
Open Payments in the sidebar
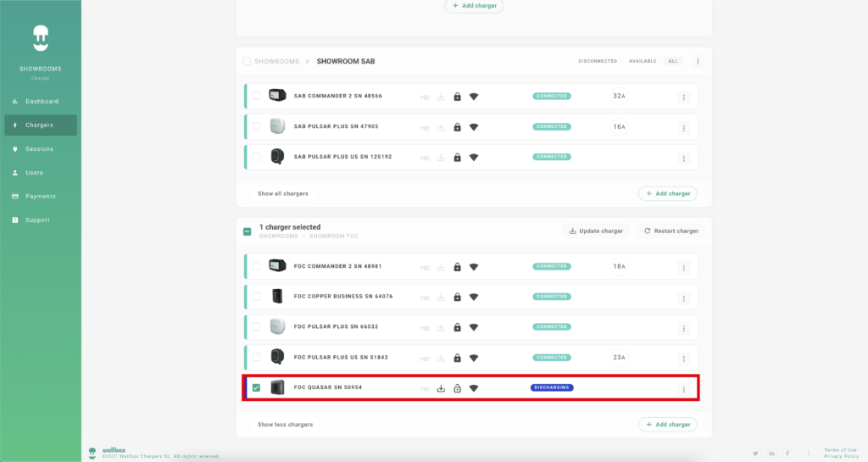tap(41, 197)
